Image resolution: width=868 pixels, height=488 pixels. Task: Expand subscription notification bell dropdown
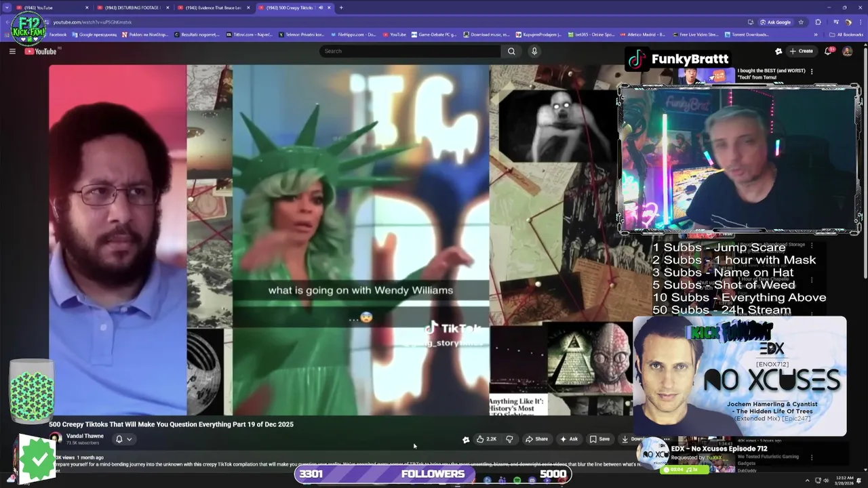tap(123, 439)
